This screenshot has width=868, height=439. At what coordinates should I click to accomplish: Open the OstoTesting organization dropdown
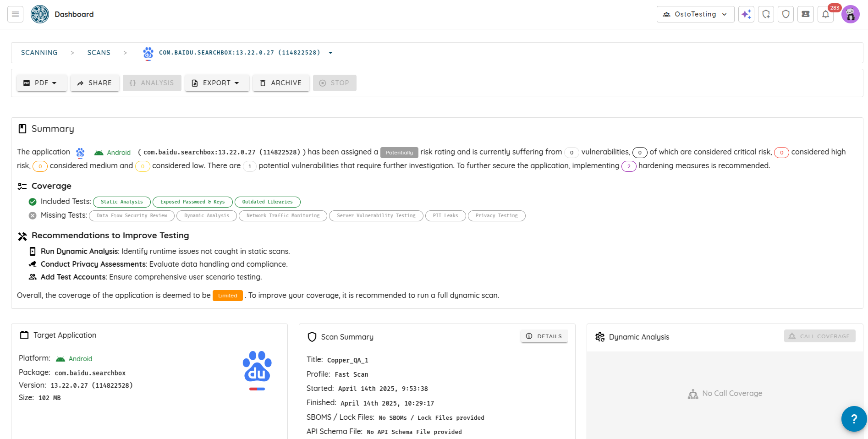[x=695, y=14]
